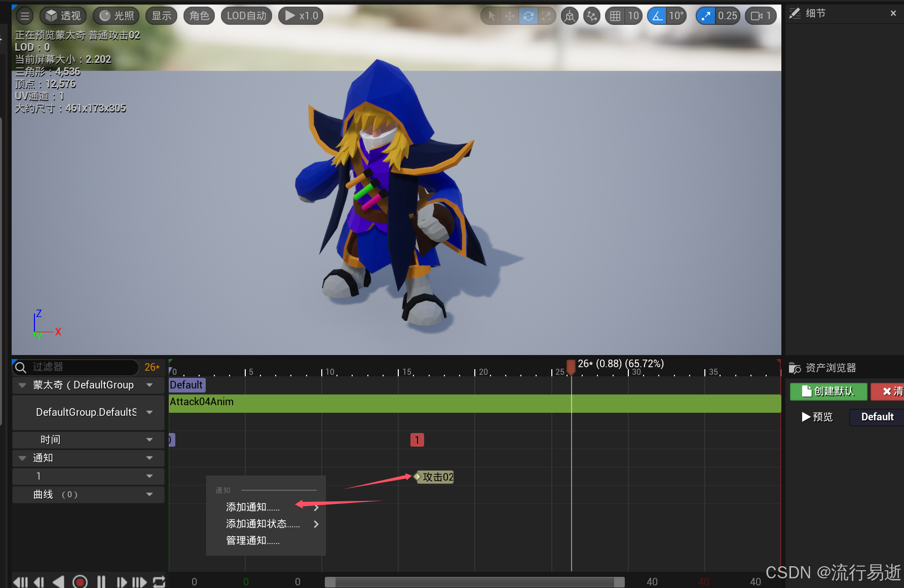This screenshot has height=588, width=904.
Task: Collapse the 蒙太奇 (DefaultGroup track
Action: click(22, 385)
